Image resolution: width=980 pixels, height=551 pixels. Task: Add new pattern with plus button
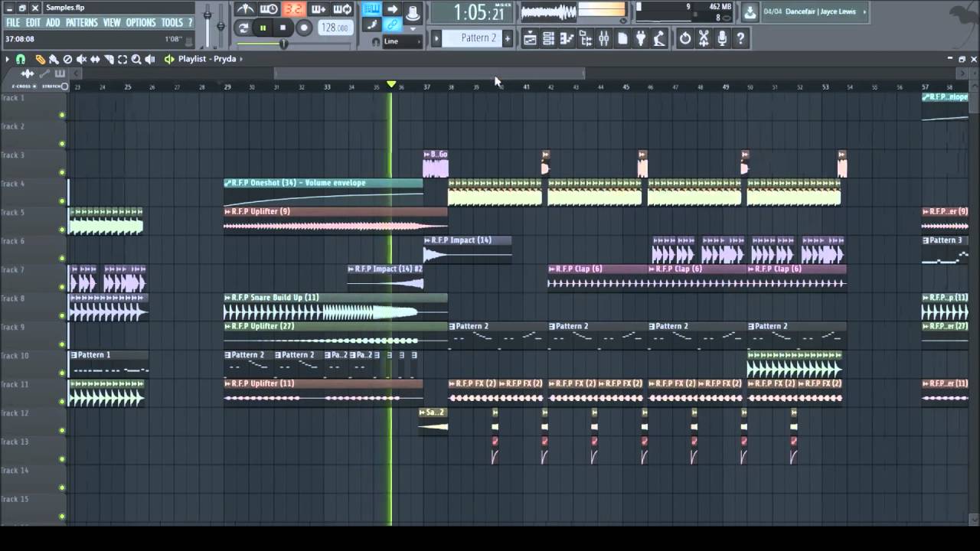click(x=507, y=38)
